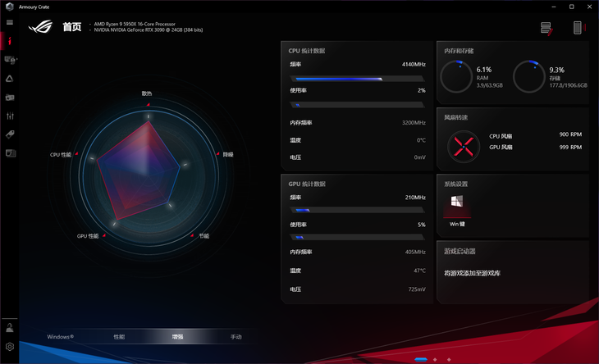Screen dimensions: 599x364
Task: Click the Home info icon in sidebar
Action: tap(10, 40)
